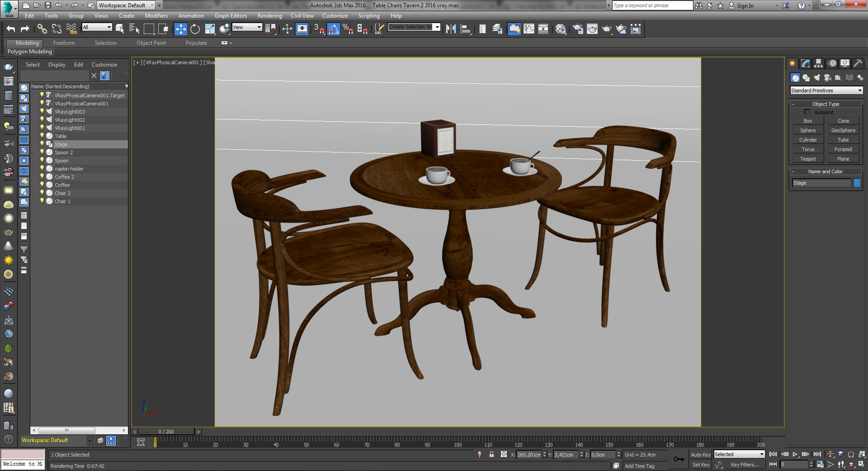
Task: Switch to the Object Paint ribbon tab
Action: 151,43
